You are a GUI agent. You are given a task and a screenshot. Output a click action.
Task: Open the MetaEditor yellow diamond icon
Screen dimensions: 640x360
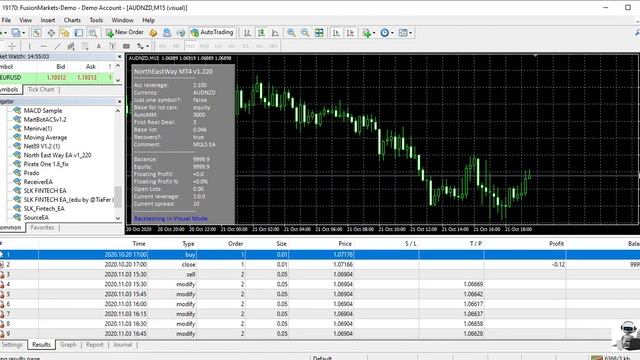coord(153,33)
